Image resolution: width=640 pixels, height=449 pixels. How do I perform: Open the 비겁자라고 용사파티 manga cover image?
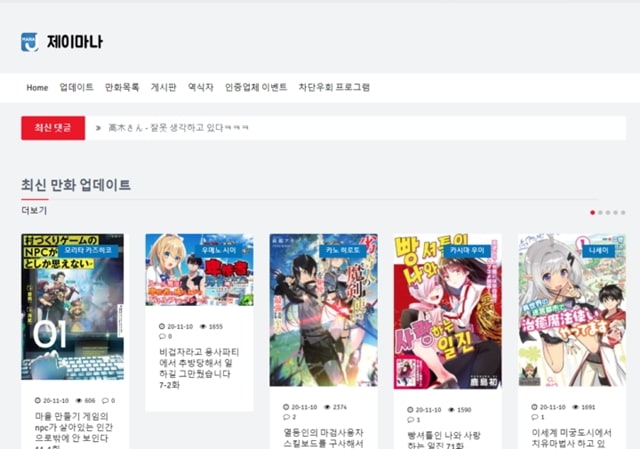(x=199, y=270)
